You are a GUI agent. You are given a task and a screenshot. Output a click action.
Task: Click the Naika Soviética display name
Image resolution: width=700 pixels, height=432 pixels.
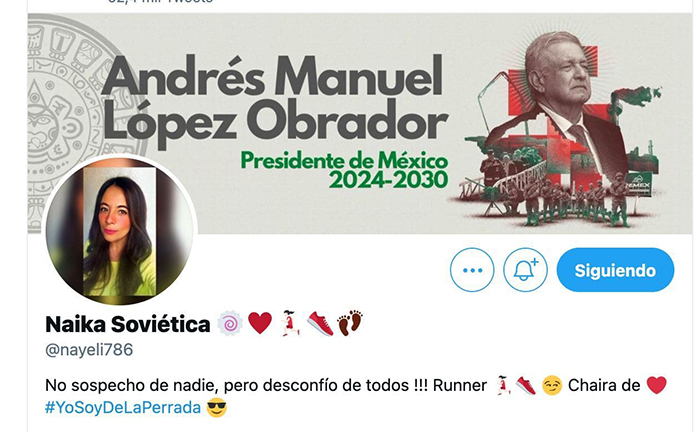click(x=128, y=324)
